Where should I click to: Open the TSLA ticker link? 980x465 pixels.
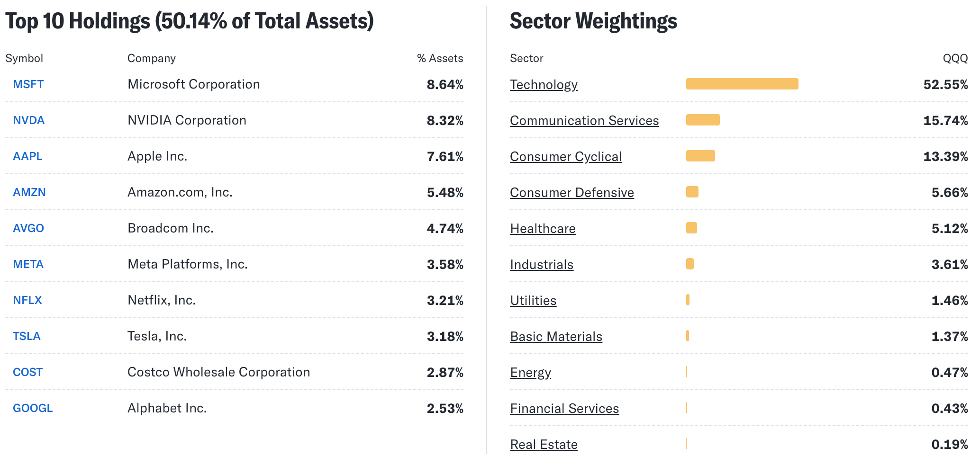pos(27,336)
